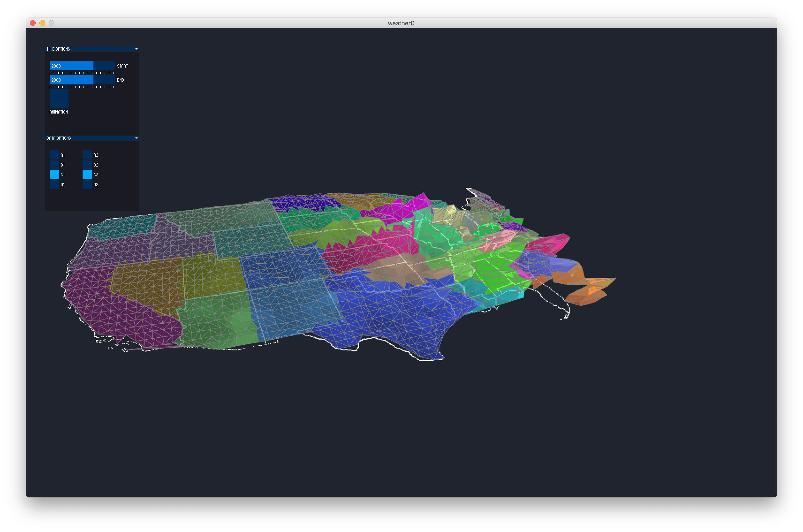
Task: Click the weather0 window title bar
Action: pos(401,23)
